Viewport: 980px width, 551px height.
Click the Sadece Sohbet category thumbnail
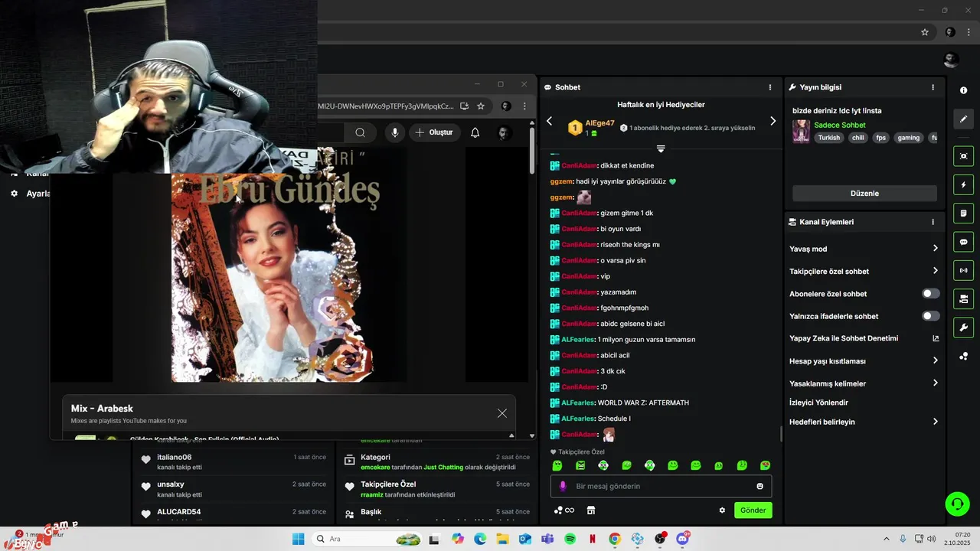[801, 131]
